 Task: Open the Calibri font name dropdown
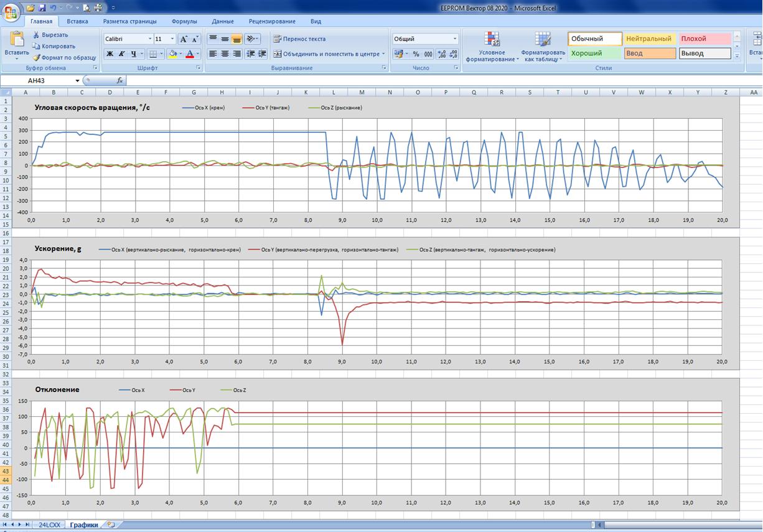(x=149, y=39)
